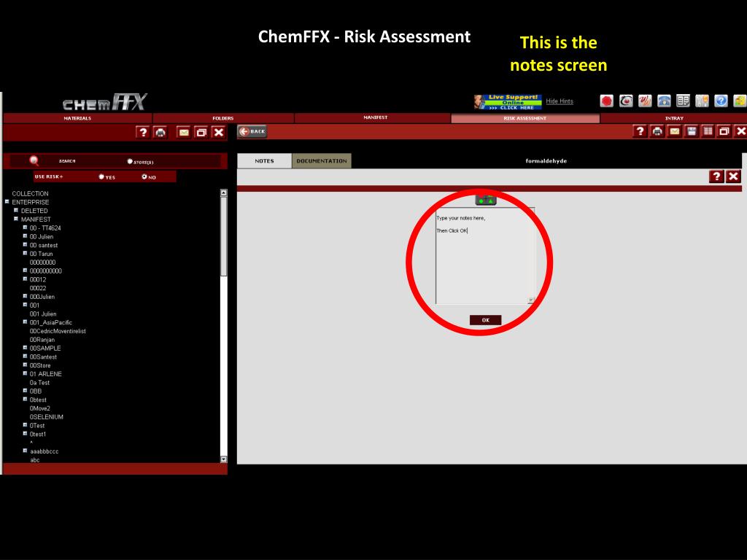Select No for Use Risk+
The width and height of the screenshot is (747, 560).
(x=144, y=176)
